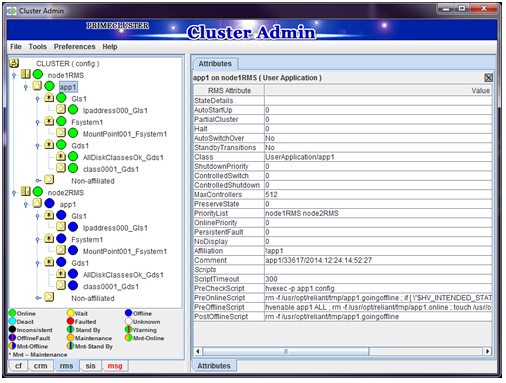Switch to the msg tab
Viewport: 506px width, 383px height.
pos(115,366)
